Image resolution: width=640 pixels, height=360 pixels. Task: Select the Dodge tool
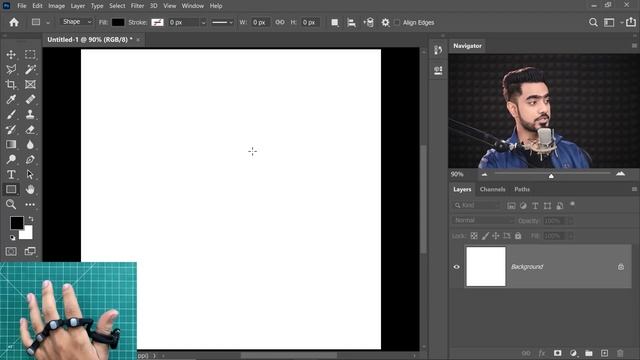(x=11, y=160)
